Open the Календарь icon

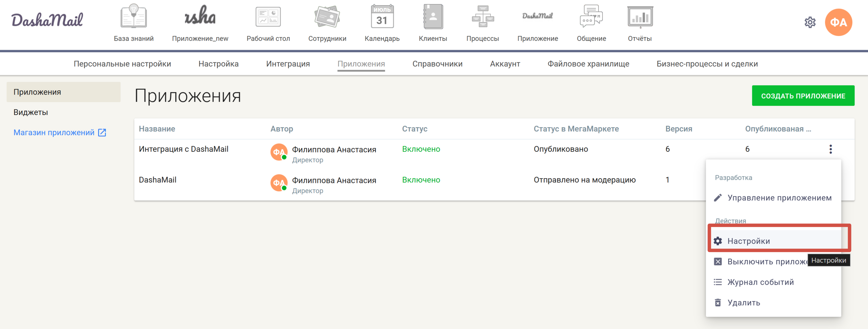(382, 16)
